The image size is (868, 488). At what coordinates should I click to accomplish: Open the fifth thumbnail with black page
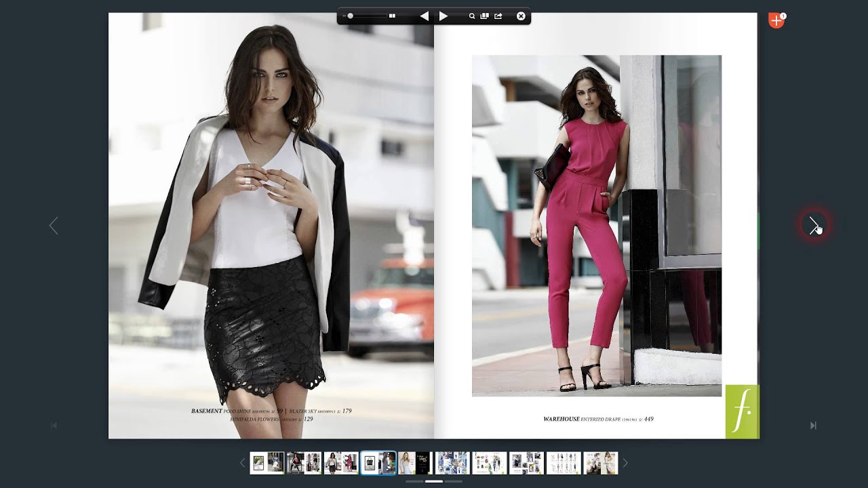click(415, 463)
